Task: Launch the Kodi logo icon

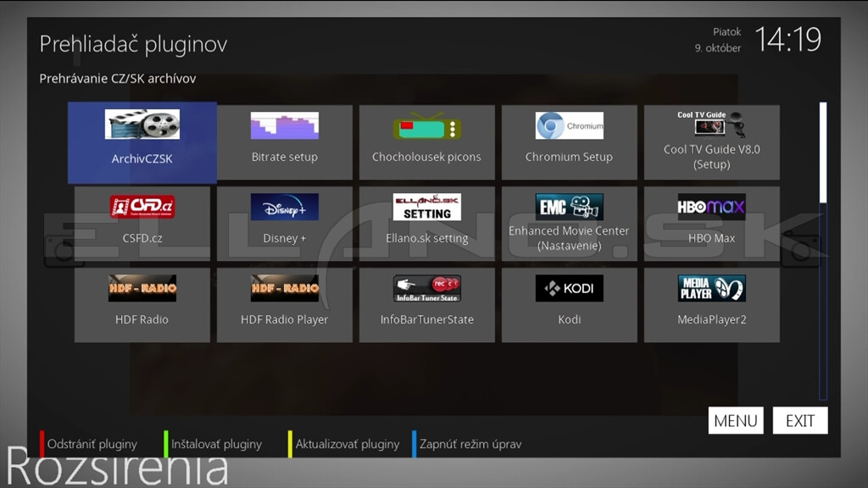Action: pyautogui.click(x=569, y=288)
